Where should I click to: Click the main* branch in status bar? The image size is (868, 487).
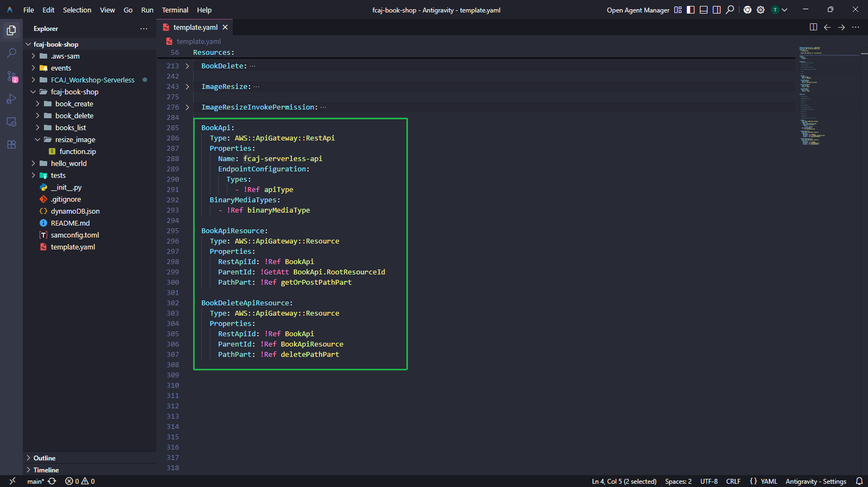[x=35, y=482]
